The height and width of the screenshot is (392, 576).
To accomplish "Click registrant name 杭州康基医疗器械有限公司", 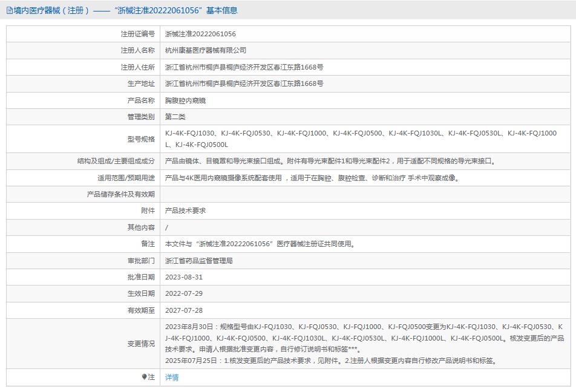I will pyautogui.click(x=206, y=50).
